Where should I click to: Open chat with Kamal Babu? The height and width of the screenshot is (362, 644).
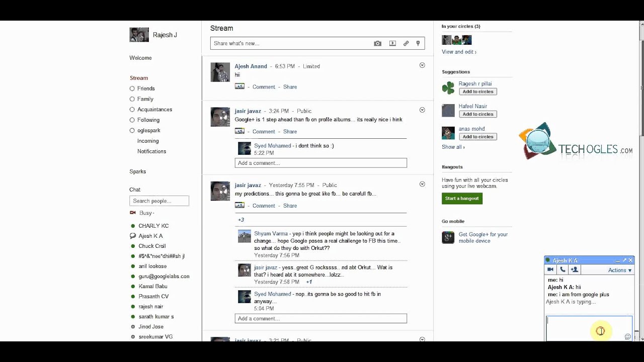[x=153, y=286]
